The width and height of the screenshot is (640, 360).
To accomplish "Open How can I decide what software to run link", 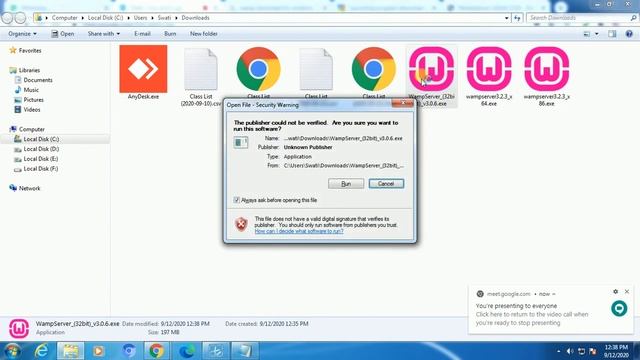I will tap(299, 231).
